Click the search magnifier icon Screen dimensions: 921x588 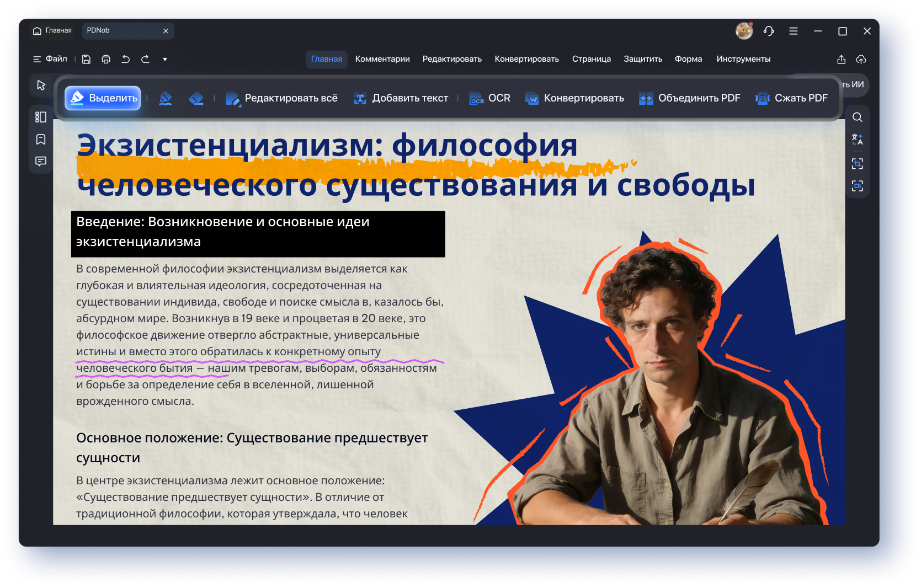click(x=857, y=117)
